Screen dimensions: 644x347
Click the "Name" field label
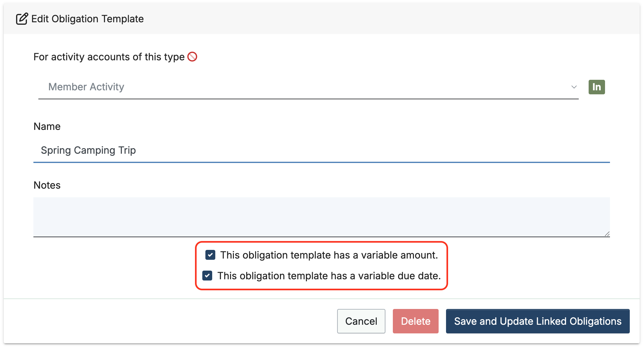coord(47,126)
